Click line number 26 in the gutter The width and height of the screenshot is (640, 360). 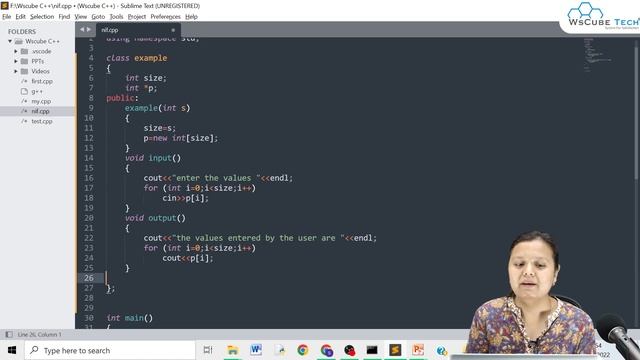[x=89, y=278]
